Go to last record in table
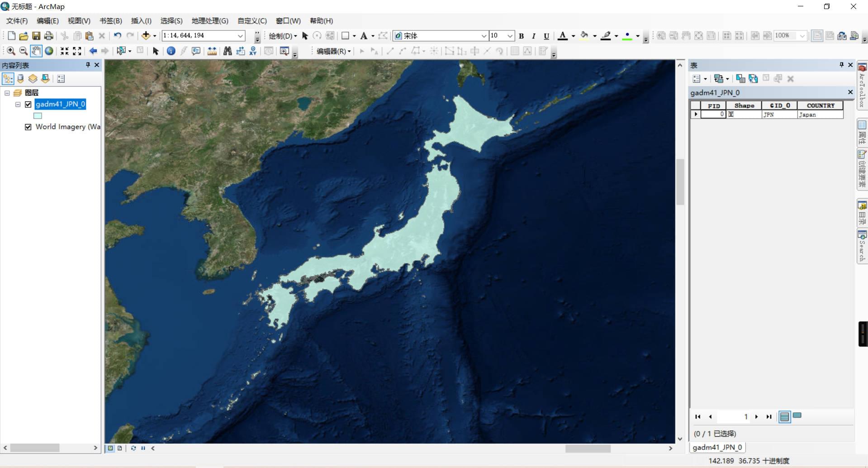868x468 pixels. [769, 417]
